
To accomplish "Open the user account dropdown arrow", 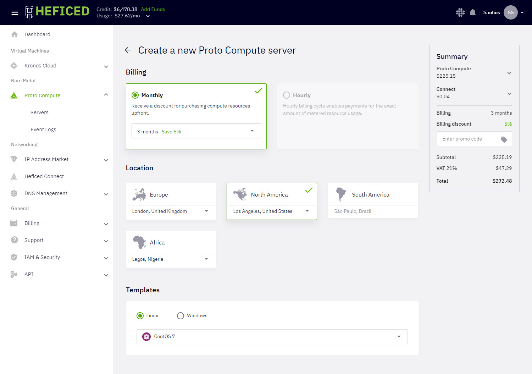I will coord(522,13).
